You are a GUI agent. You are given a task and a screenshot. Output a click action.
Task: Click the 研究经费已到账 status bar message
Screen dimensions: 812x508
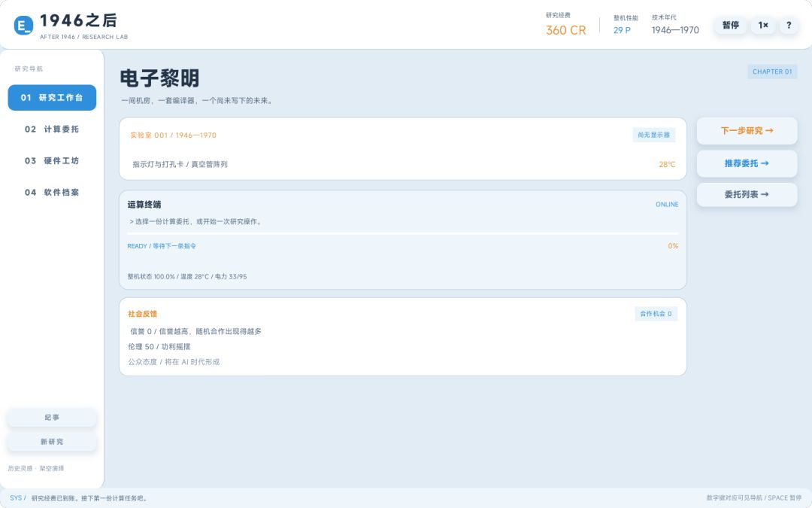89,498
